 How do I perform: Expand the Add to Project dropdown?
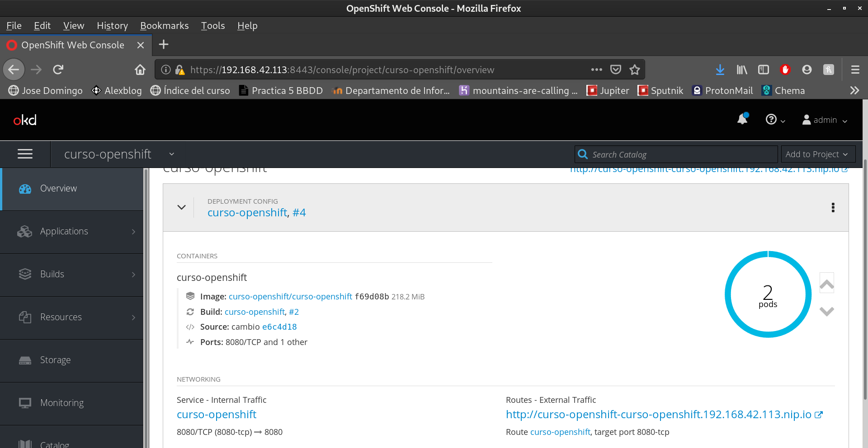[818, 154]
